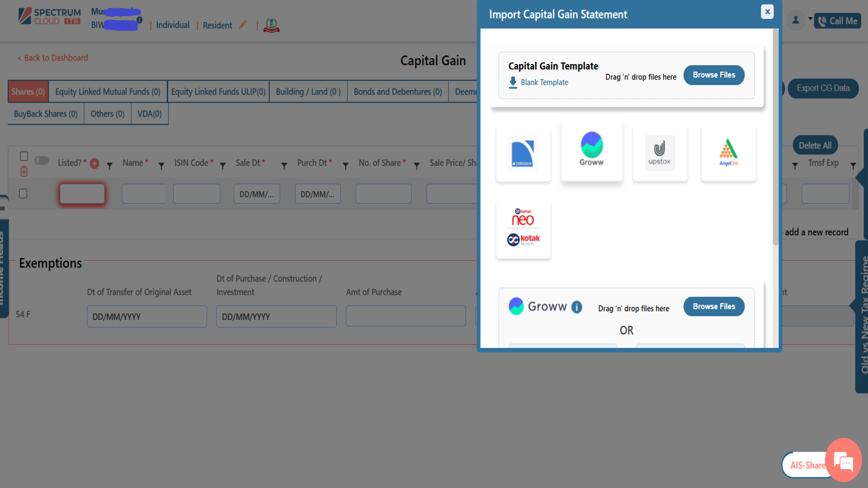
Task: Choose the Groww broker tile for import
Action: click(591, 150)
